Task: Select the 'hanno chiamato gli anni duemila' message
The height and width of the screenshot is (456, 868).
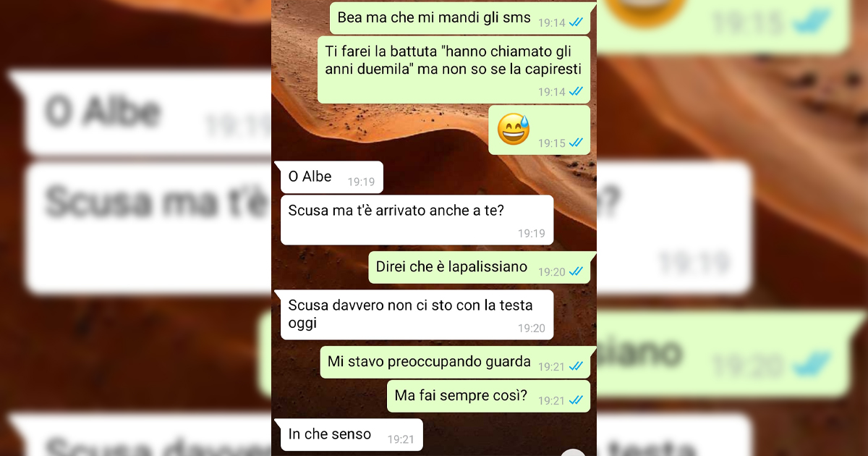Action: (454, 69)
